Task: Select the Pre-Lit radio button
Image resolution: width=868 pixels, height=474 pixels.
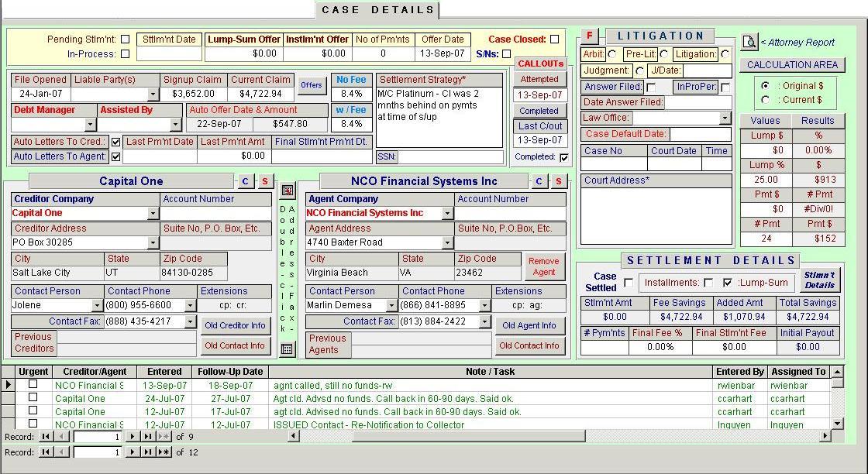Action: coord(663,54)
